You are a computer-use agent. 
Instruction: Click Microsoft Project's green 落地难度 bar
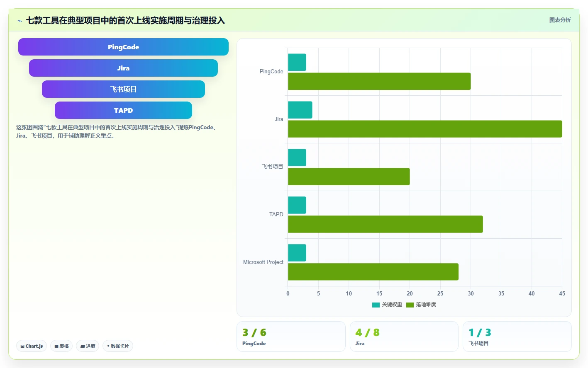click(373, 272)
